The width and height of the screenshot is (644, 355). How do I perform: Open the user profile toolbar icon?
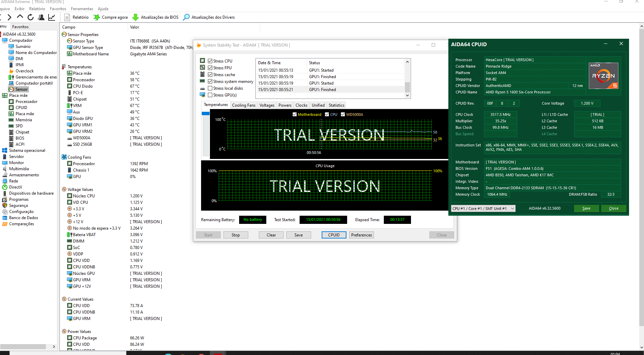[41, 17]
